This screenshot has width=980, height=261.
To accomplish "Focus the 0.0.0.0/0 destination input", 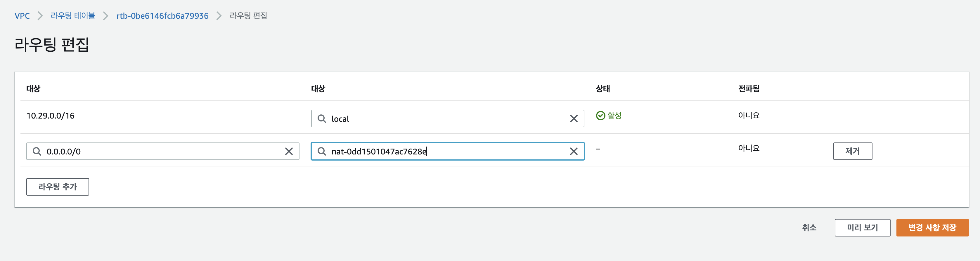I will [x=163, y=151].
